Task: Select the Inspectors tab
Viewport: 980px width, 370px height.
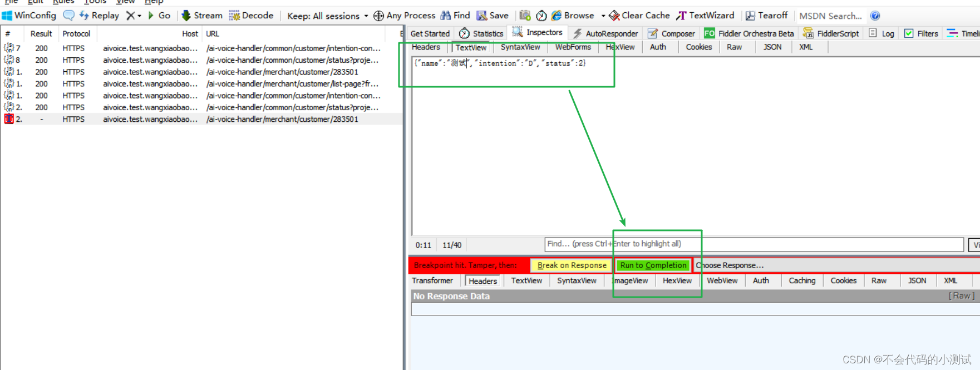Action: click(x=538, y=32)
